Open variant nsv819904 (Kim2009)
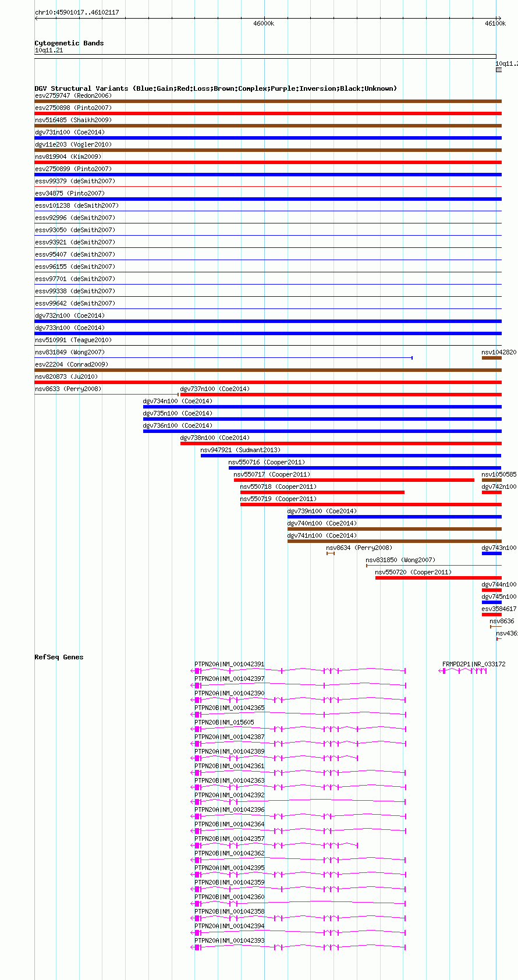This screenshot has width=518, height=980. pos(68,157)
